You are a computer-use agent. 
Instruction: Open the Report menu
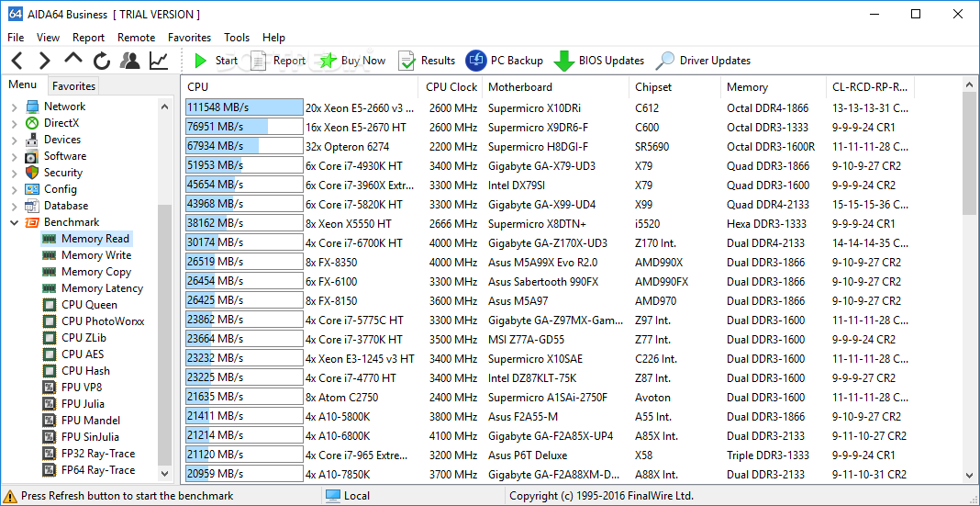click(x=88, y=38)
